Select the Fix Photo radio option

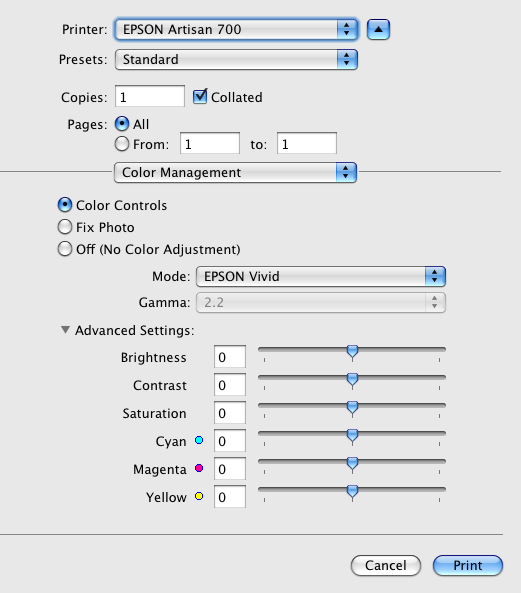[65, 227]
